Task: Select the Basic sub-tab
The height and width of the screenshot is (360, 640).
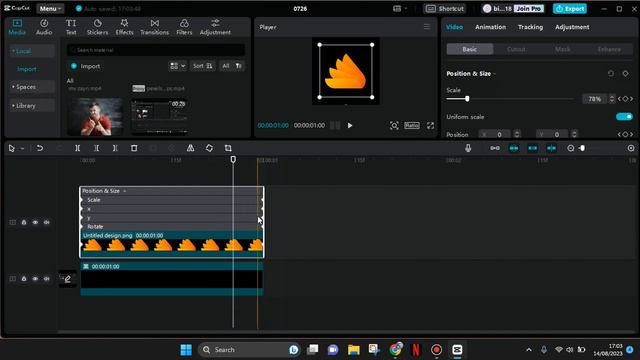Action: pos(469,49)
